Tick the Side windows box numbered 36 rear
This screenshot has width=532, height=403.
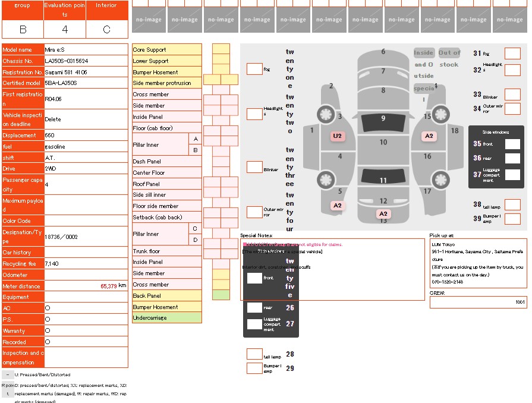tap(512, 158)
